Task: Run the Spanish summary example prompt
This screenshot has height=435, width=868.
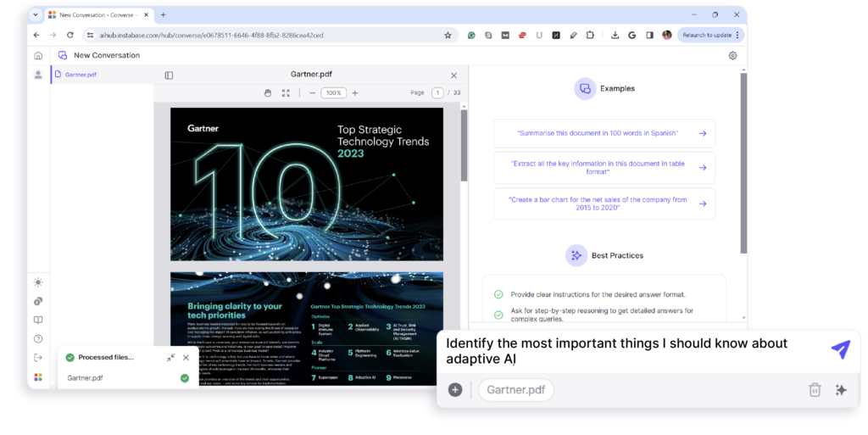Action: pos(604,133)
